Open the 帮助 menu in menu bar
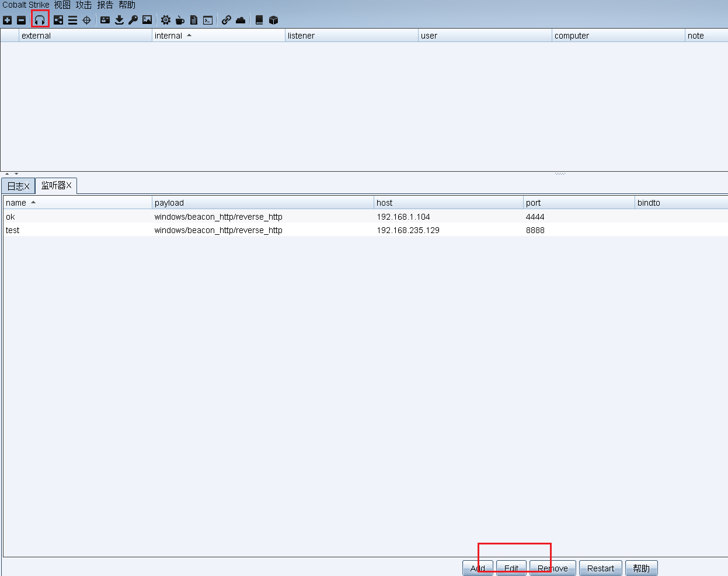The height and width of the screenshot is (576, 728). pyautogui.click(x=127, y=5)
